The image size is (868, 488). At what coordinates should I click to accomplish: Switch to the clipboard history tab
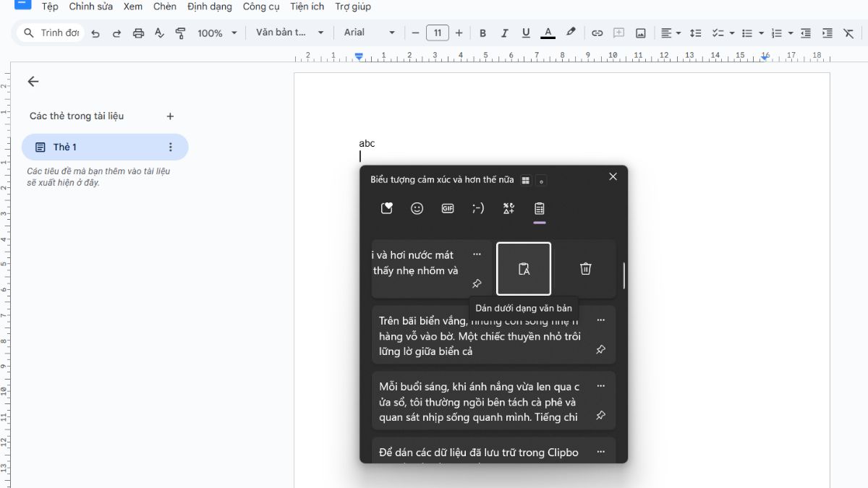(539, 208)
